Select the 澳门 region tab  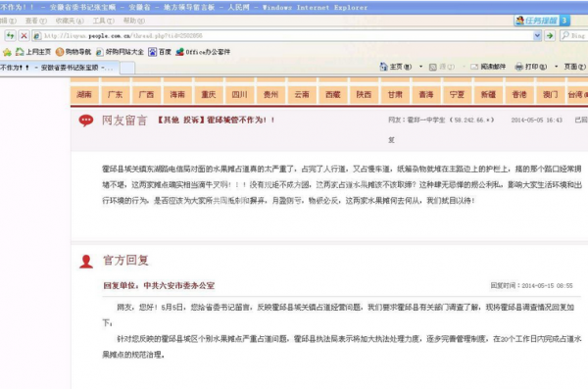tap(551, 94)
